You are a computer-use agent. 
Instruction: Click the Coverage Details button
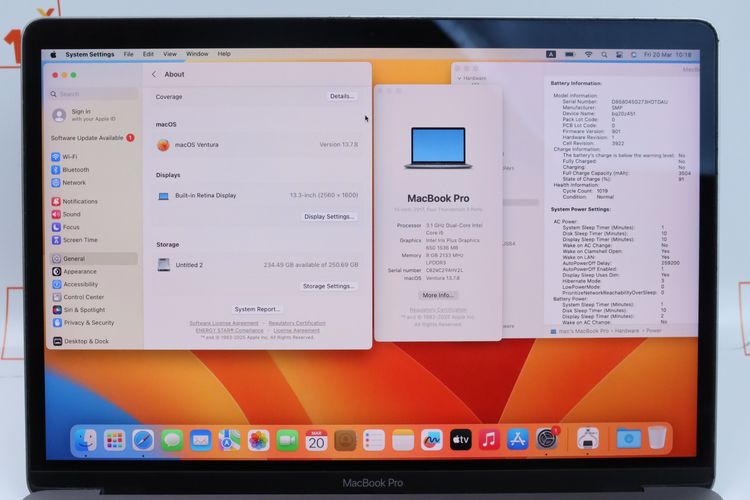pyautogui.click(x=342, y=96)
